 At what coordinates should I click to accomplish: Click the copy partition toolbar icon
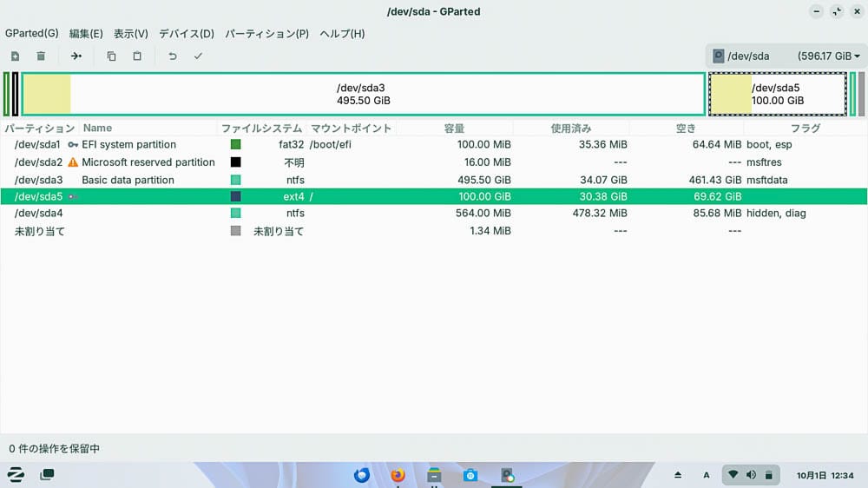pos(111,56)
